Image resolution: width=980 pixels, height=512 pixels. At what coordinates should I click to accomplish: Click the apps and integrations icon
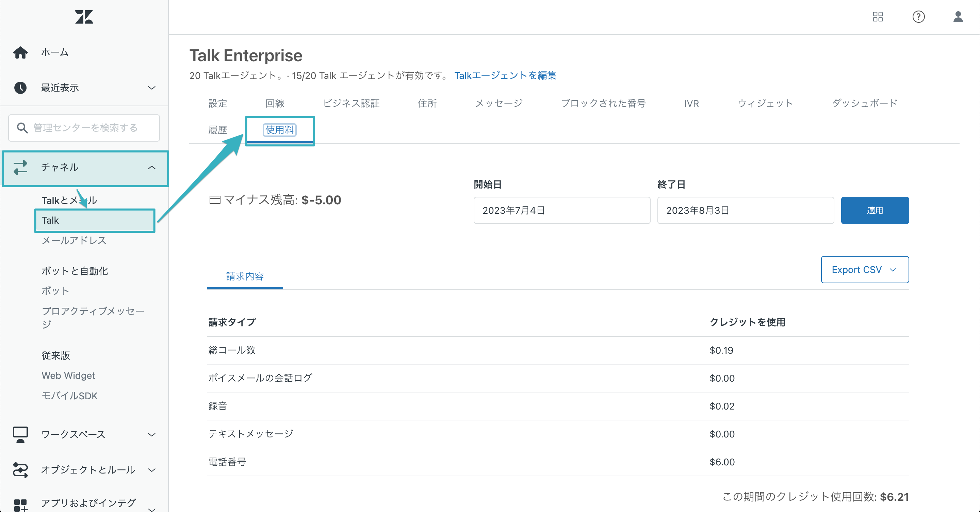tap(20, 505)
